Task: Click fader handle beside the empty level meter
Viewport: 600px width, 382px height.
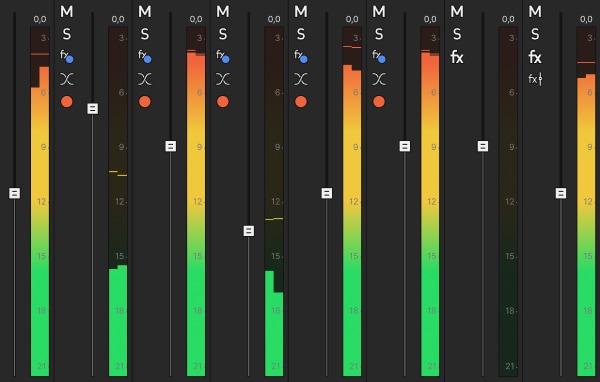Action: coord(483,146)
